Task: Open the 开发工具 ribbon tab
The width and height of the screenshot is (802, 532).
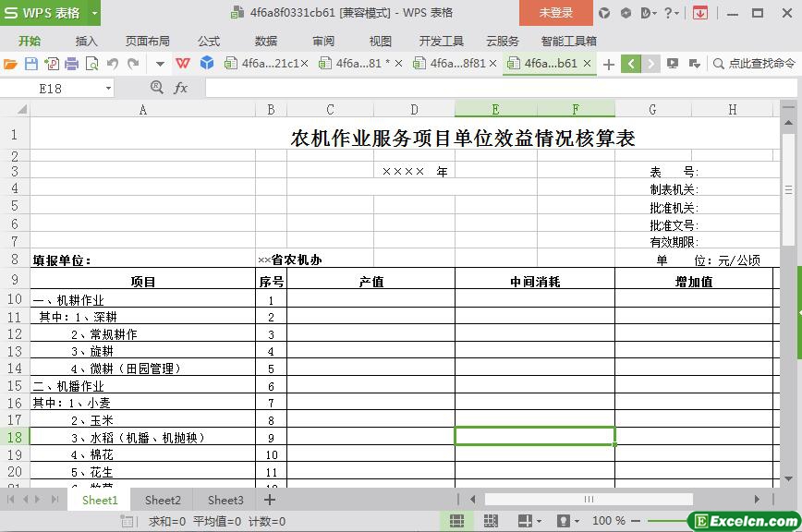Action: click(441, 41)
